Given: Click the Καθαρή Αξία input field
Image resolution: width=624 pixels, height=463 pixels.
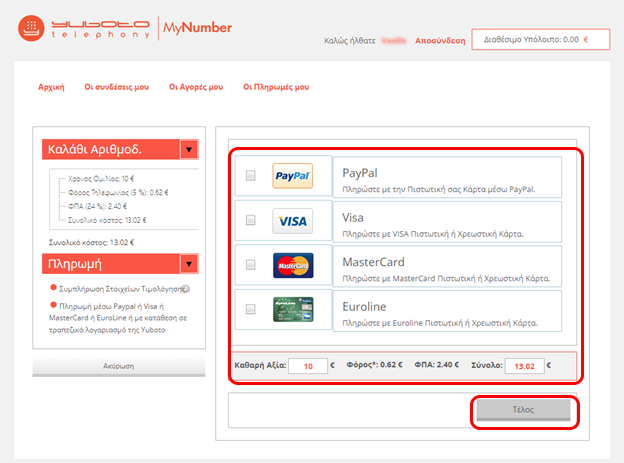Looking at the screenshot, I should point(308,366).
